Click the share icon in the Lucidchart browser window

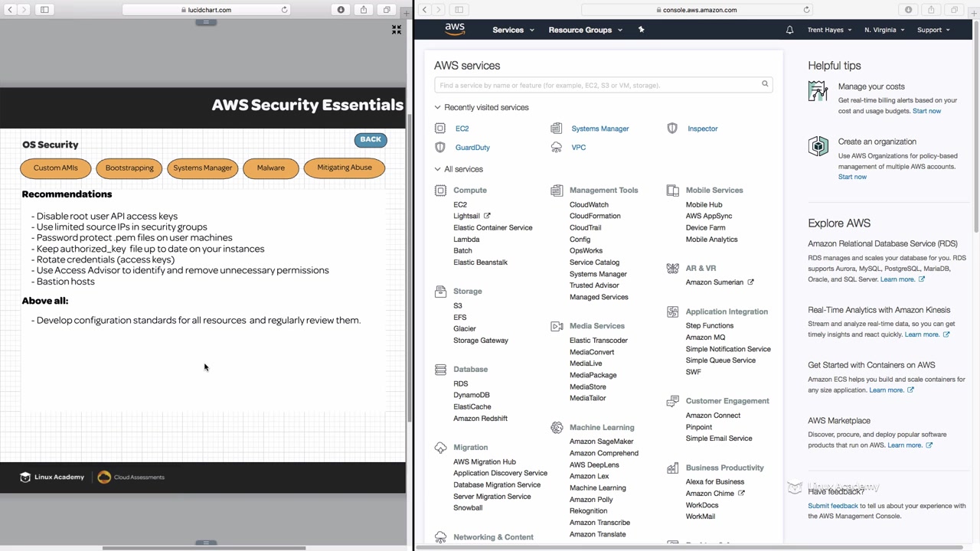(364, 10)
